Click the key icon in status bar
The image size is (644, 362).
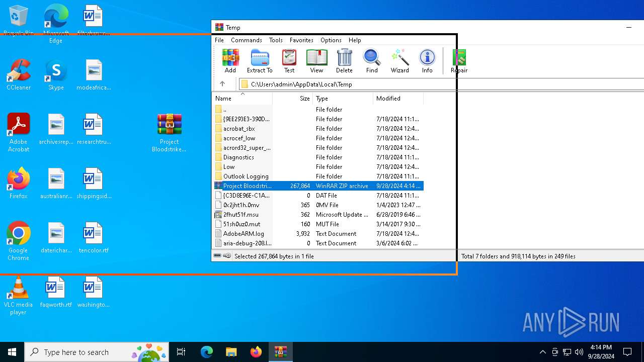[x=227, y=256]
